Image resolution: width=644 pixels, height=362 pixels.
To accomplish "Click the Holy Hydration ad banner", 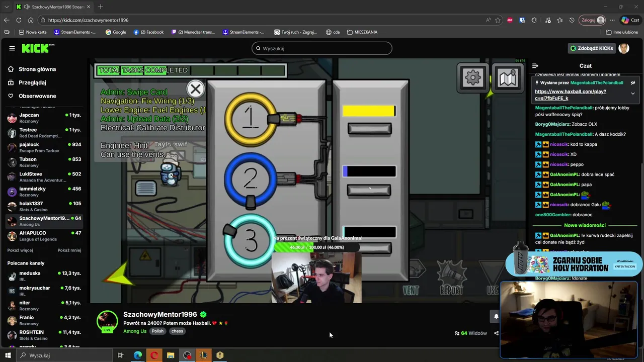I will coord(574,264).
